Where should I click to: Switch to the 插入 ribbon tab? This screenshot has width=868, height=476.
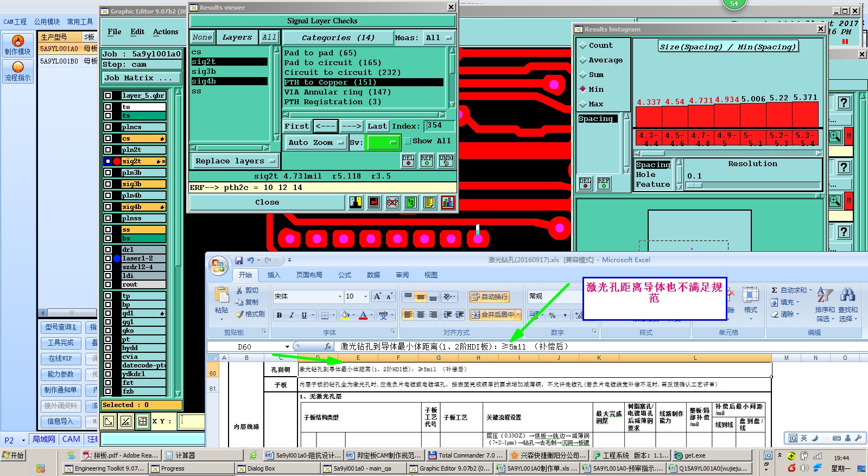274,275
